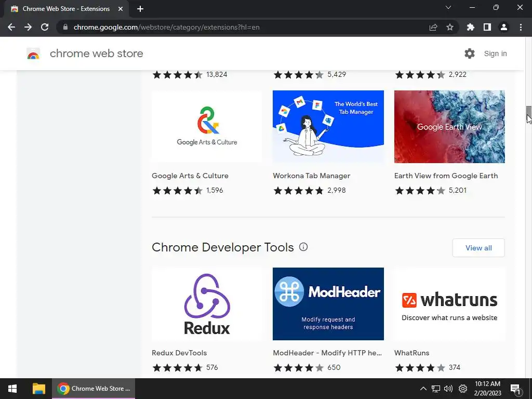Click the 'Workona Tab Manager' extension title
532x399 pixels.
(x=312, y=176)
